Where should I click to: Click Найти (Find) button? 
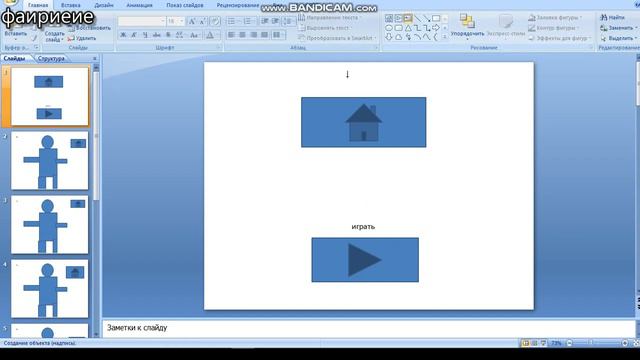[x=613, y=18]
